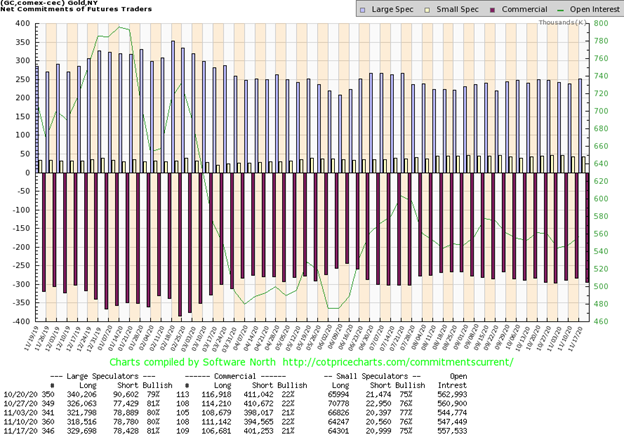Click the '0' left axis label
This screenshot has width=624, height=435.
[28, 173]
